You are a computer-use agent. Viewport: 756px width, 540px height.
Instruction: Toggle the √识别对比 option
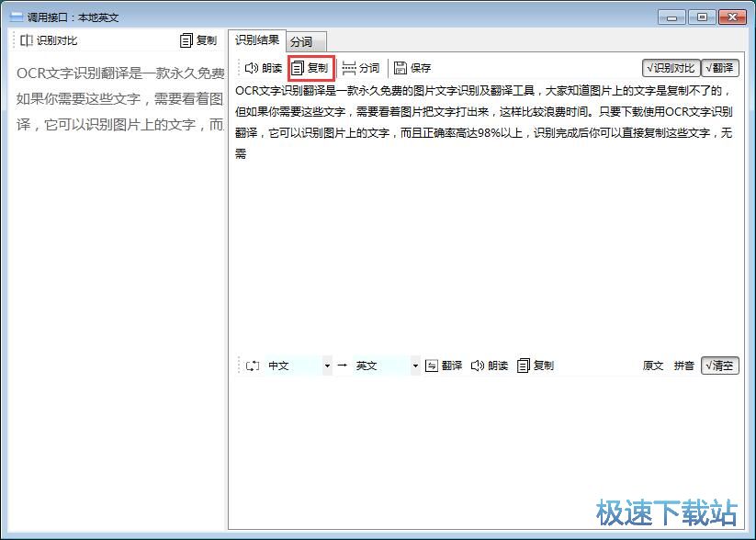click(671, 68)
